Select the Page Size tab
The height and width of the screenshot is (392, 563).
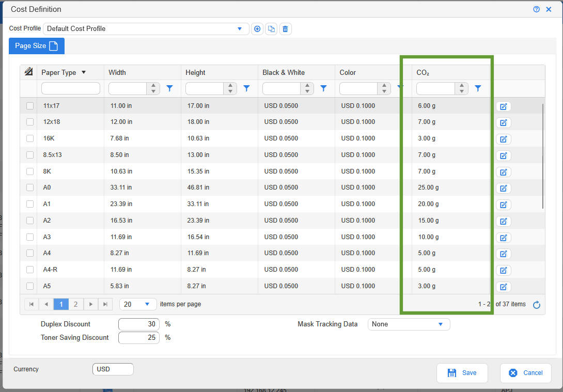click(36, 46)
